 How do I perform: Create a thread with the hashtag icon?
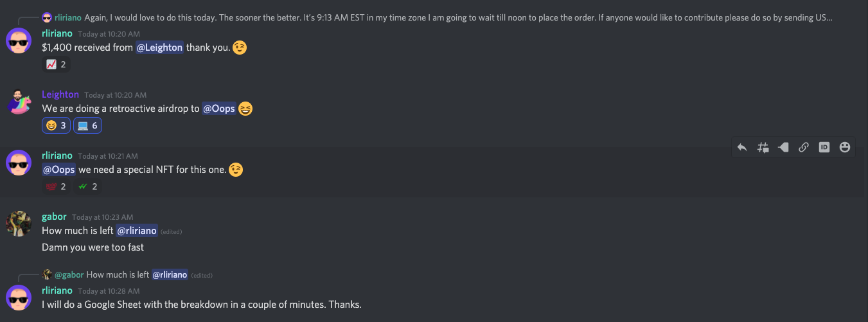click(x=763, y=147)
